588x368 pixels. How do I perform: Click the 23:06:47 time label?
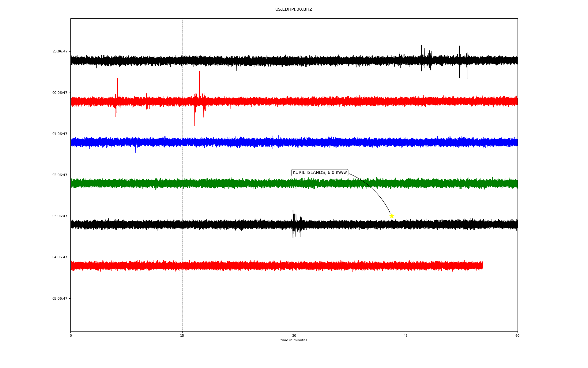click(x=60, y=52)
